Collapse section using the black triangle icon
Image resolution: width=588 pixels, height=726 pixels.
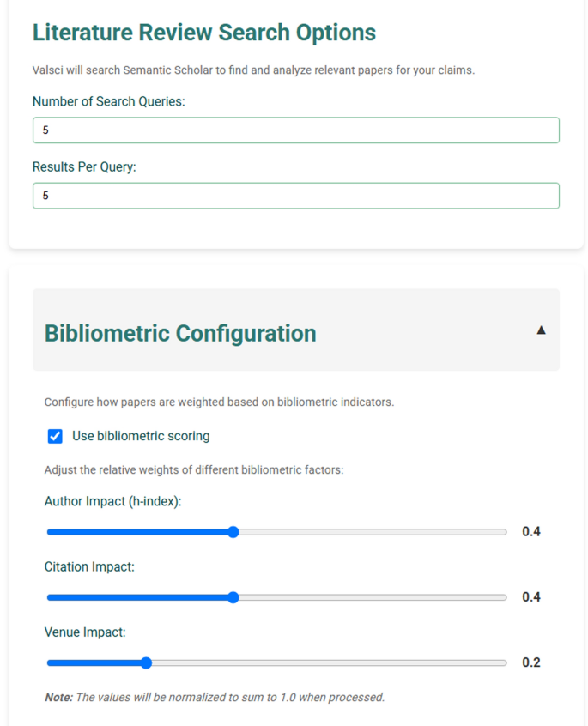point(541,330)
